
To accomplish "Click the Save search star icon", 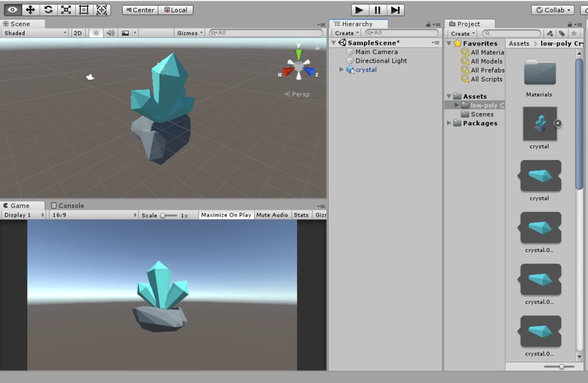I will 574,33.
